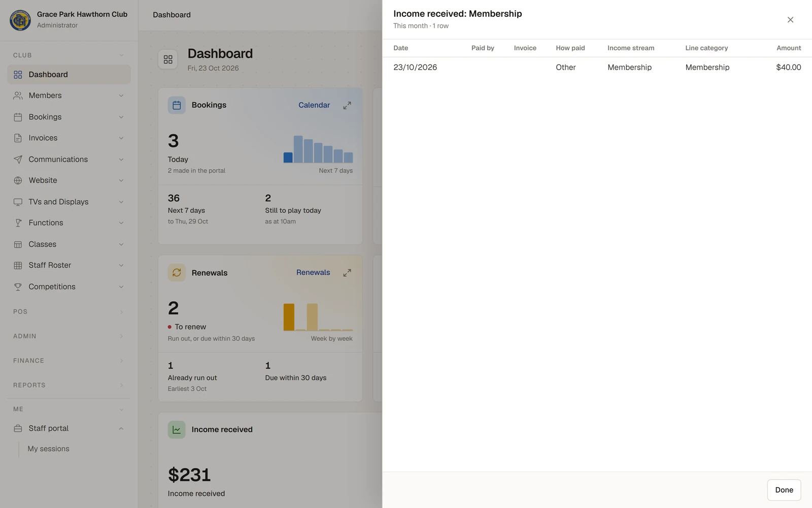The width and height of the screenshot is (812, 508).
Task: Click the Other how-paid cell
Action: (566, 67)
